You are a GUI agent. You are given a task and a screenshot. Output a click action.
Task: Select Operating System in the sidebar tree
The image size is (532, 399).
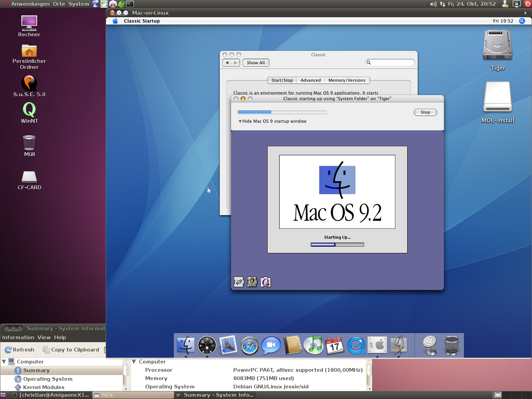pyautogui.click(x=48, y=379)
